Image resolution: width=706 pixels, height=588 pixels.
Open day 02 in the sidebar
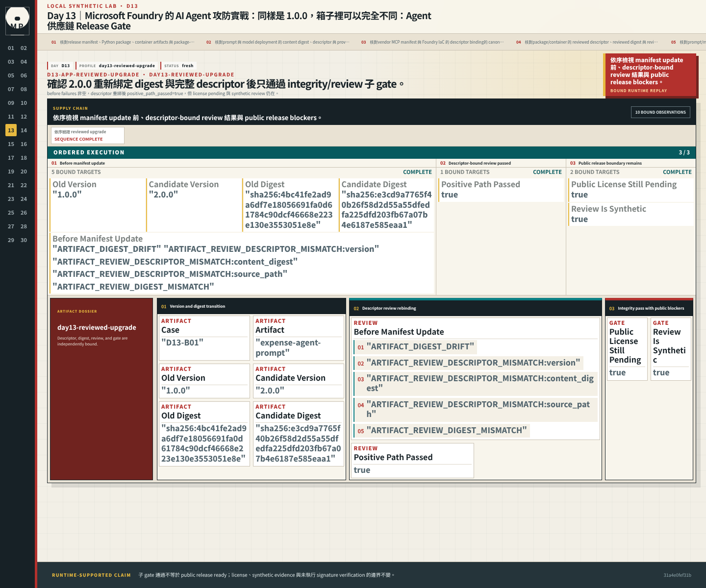point(24,48)
